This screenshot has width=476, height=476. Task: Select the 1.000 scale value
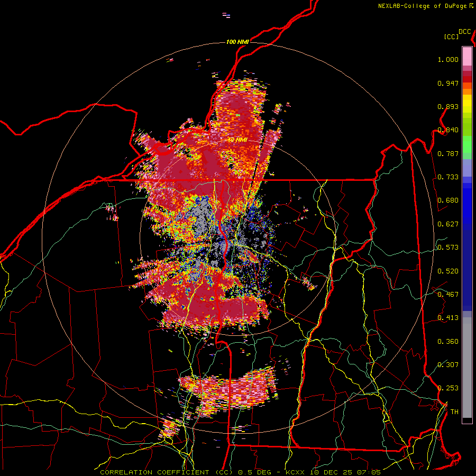pyautogui.click(x=448, y=59)
